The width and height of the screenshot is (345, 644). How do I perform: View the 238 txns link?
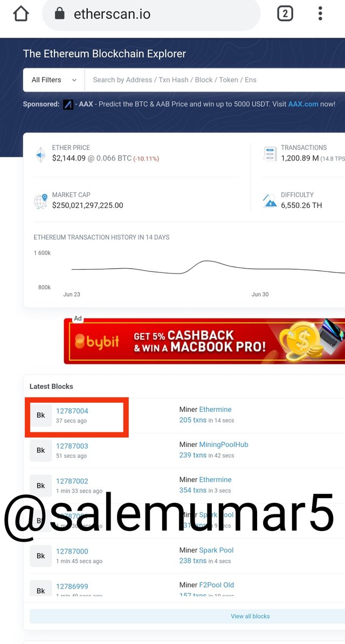[193, 561]
